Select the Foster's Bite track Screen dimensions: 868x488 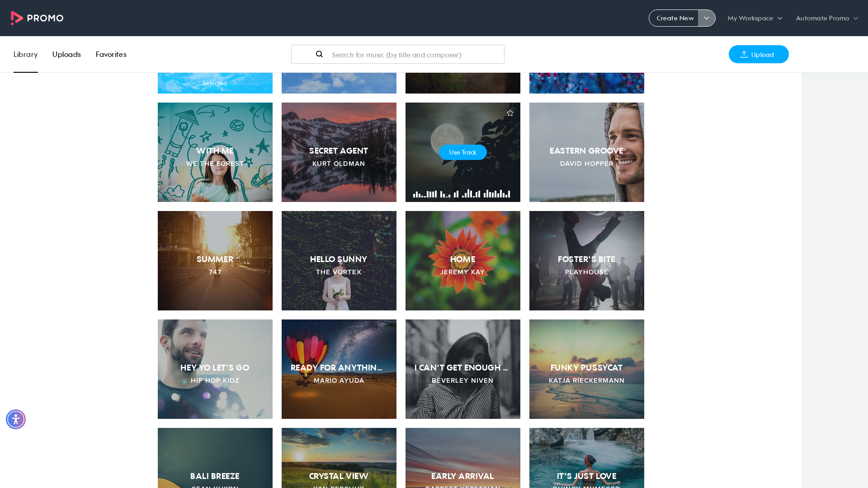pyautogui.click(x=587, y=261)
